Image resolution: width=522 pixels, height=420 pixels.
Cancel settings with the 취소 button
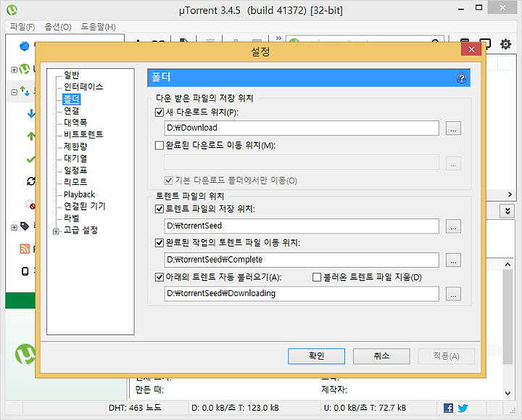(381, 356)
